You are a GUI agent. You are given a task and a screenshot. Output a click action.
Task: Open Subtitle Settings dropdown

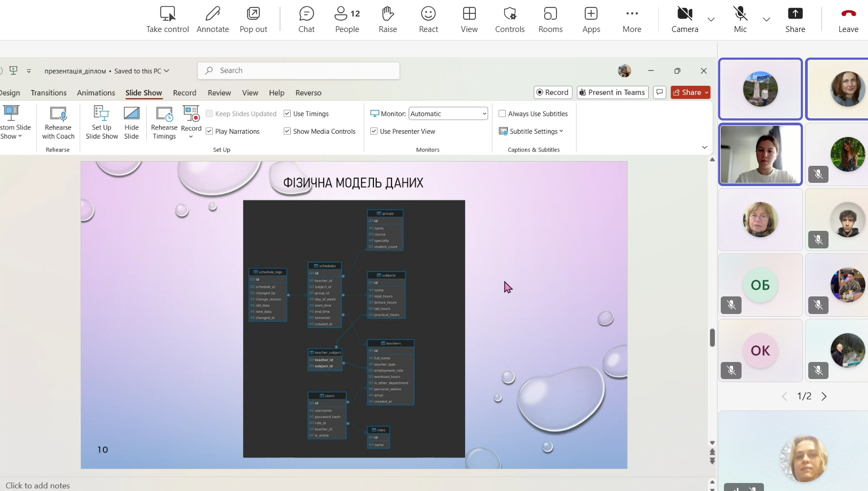point(531,131)
